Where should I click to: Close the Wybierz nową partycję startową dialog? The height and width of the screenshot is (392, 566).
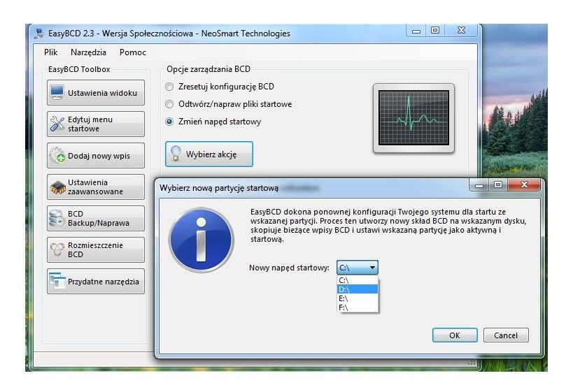click(x=524, y=185)
